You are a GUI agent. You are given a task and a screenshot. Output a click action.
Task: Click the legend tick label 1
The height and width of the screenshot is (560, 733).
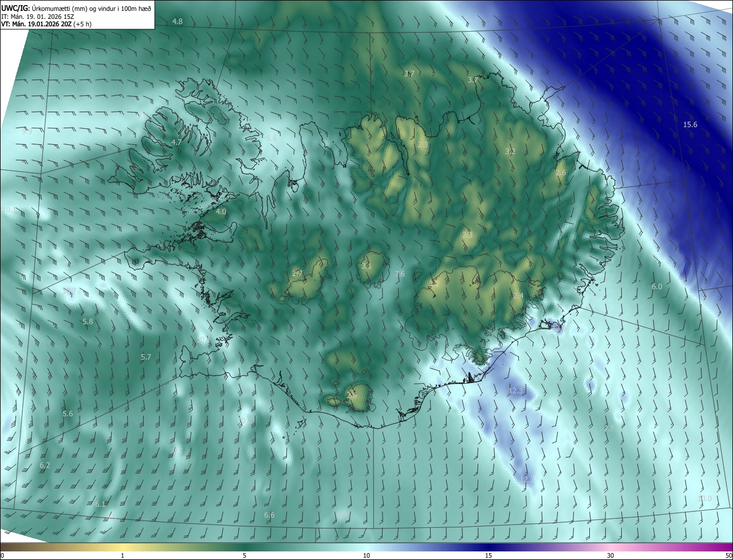(x=123, y=556)
